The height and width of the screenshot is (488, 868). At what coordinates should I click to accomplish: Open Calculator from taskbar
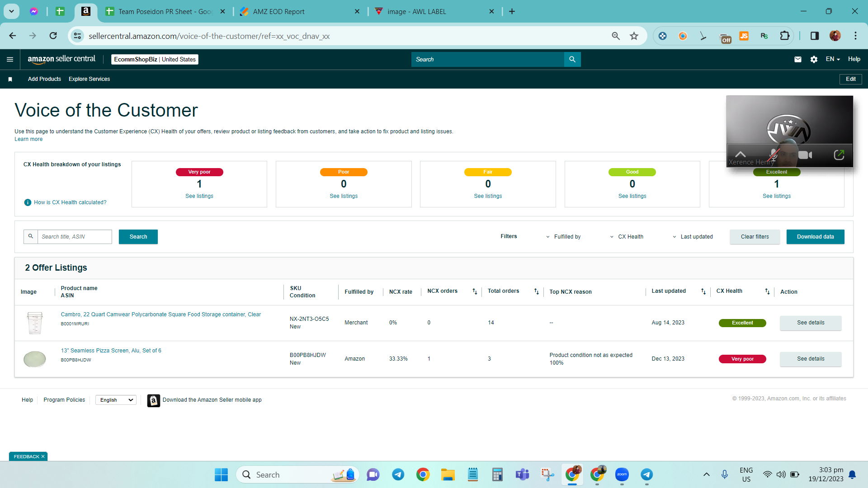498,474
